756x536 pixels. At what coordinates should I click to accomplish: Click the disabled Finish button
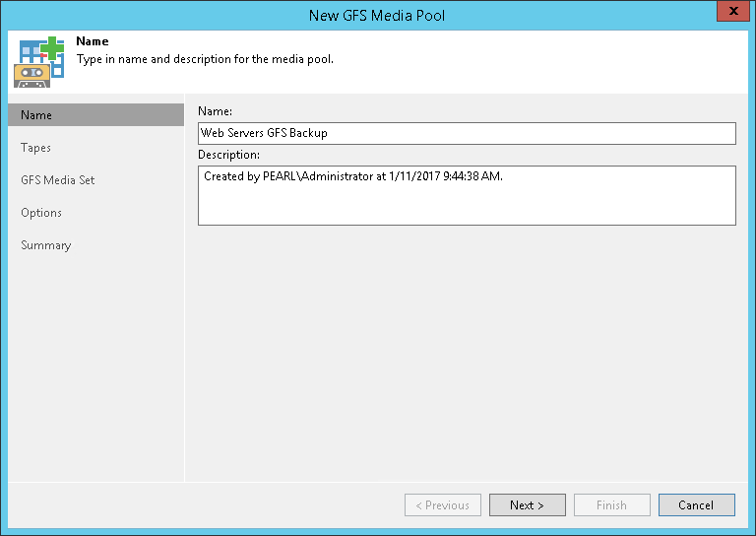click(611, 505)
